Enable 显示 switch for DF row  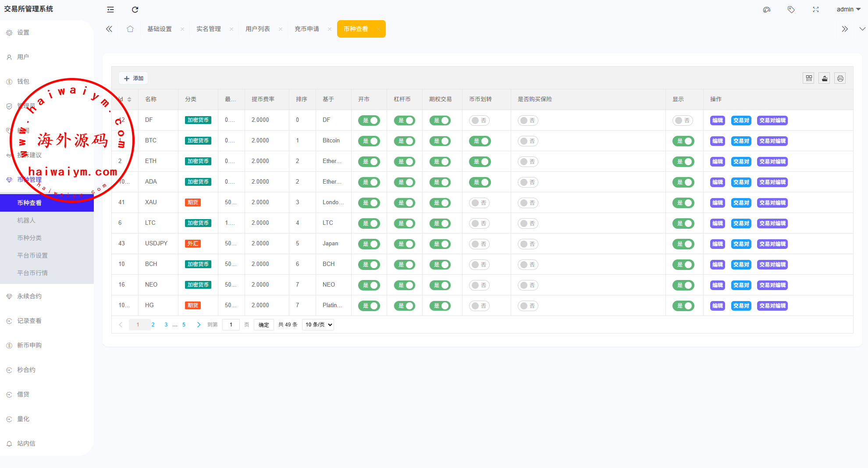pos(683,121)
